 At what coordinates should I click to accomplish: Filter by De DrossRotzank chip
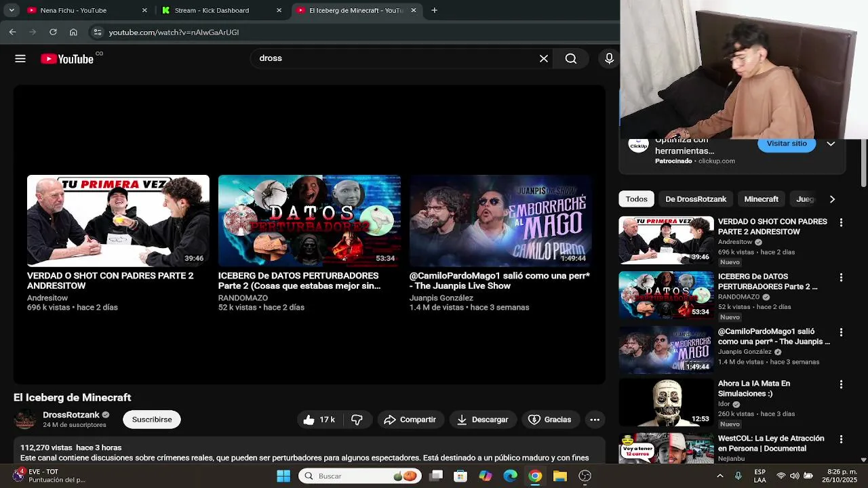696,199
